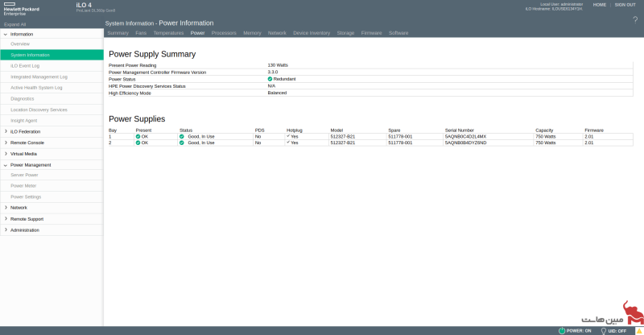Click Expand All in the sidebar
This screenshot has height=335, width=644.
(x=14, y=25)
